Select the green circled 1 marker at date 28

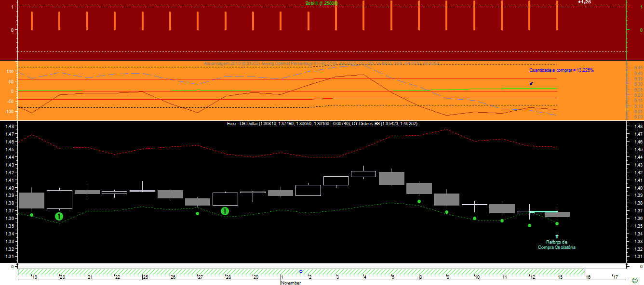pyautogui.click(x=225, y=211)
